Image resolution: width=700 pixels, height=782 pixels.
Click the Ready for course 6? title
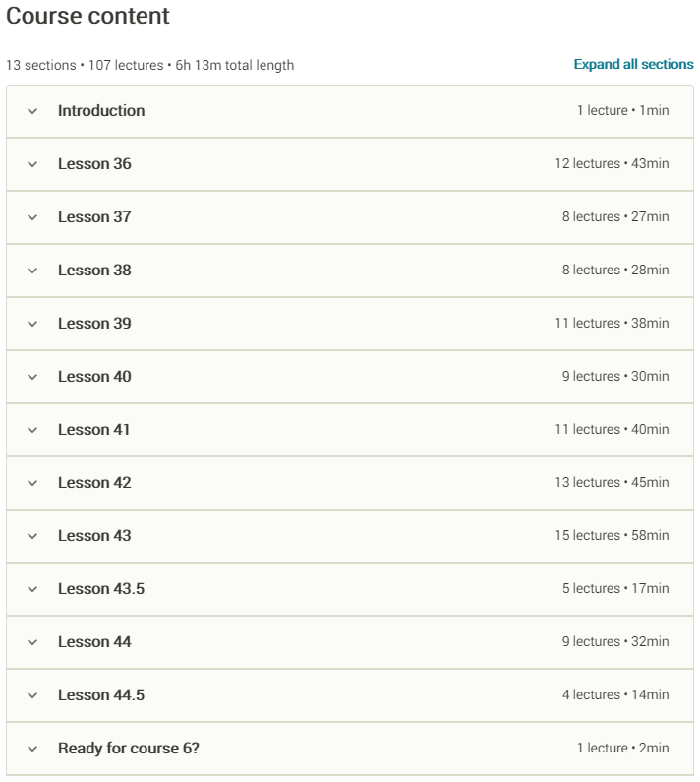coord(129,749)
